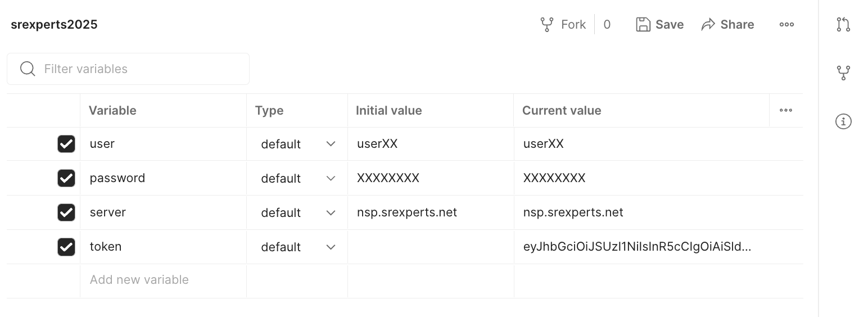Click the Share arrow icon
868x317 pixels.
708,25
